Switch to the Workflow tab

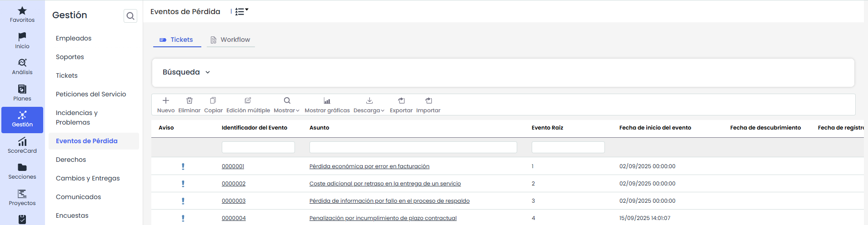pos(230,40)
